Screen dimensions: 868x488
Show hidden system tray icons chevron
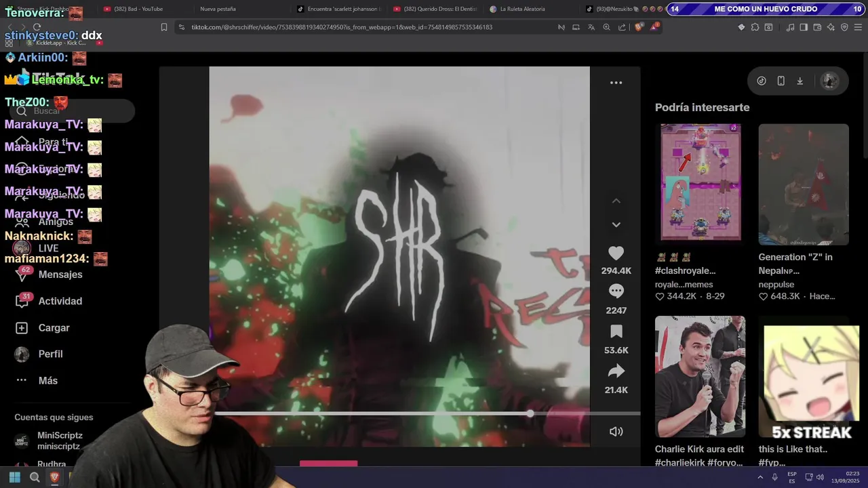click(x=759, y=477)
